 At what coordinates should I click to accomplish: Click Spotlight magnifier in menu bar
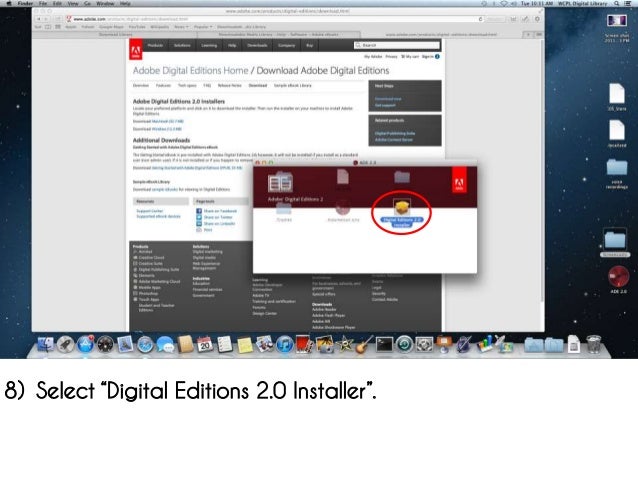coord(617,3)
